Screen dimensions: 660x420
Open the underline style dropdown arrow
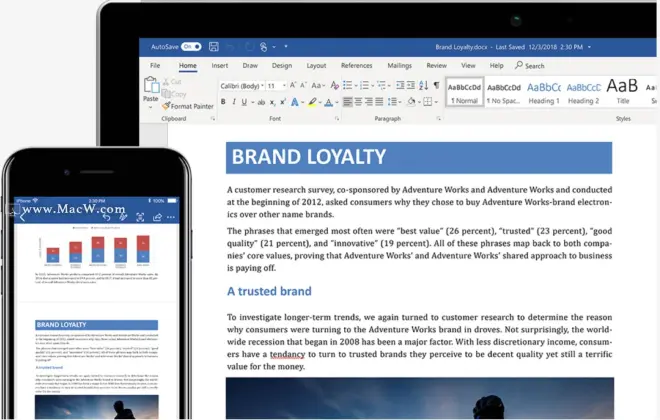tap(253, 102)
